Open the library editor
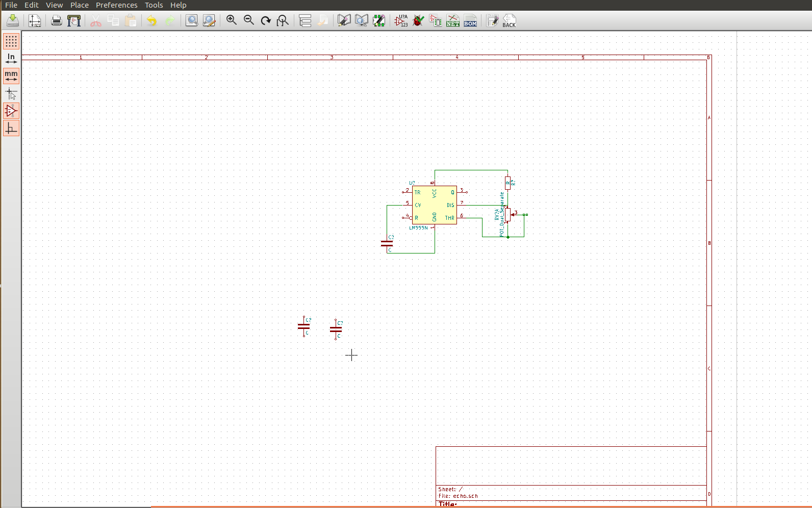Screen dimensions: 812x508 click(x=344, y=20)
